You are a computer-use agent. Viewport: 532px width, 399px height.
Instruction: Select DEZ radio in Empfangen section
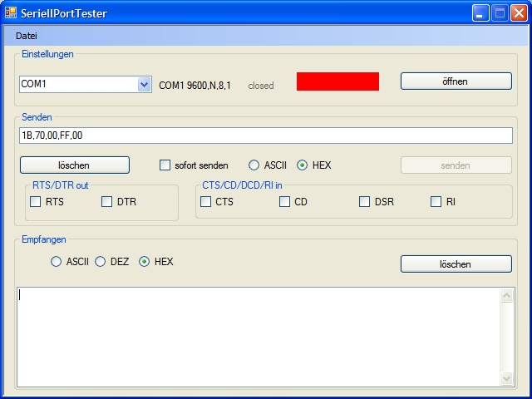[100, 262]
